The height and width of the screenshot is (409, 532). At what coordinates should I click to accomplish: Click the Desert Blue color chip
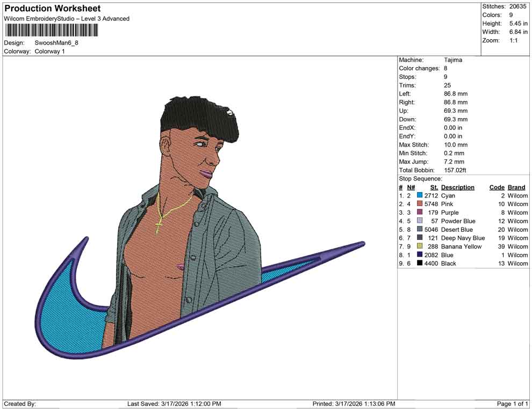(x=421, y=230)
